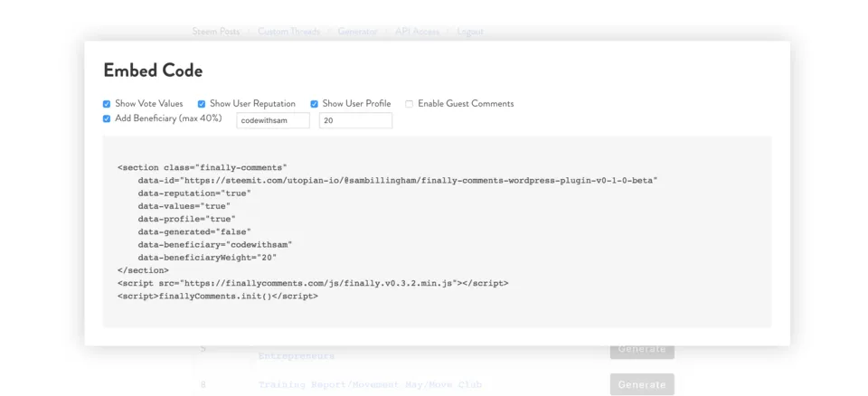Toggle the Add Beneficiary checkbox
The width and height of the screenshot is (868, 396).
click(x=107, y=118)
